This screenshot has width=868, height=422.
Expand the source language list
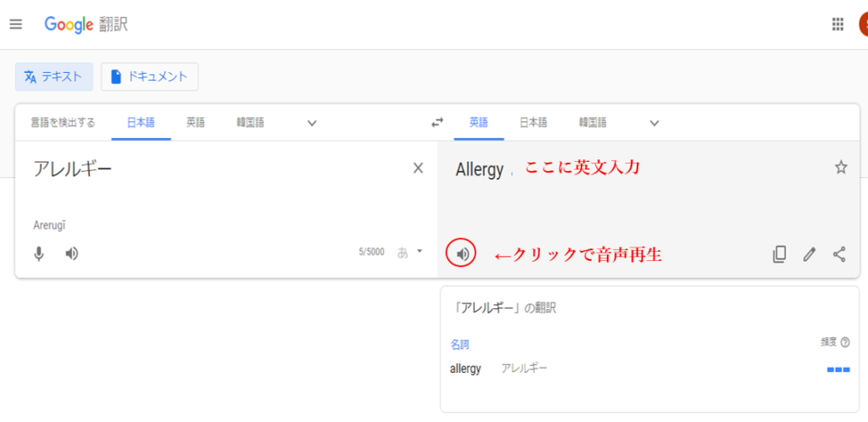point(312,123)
